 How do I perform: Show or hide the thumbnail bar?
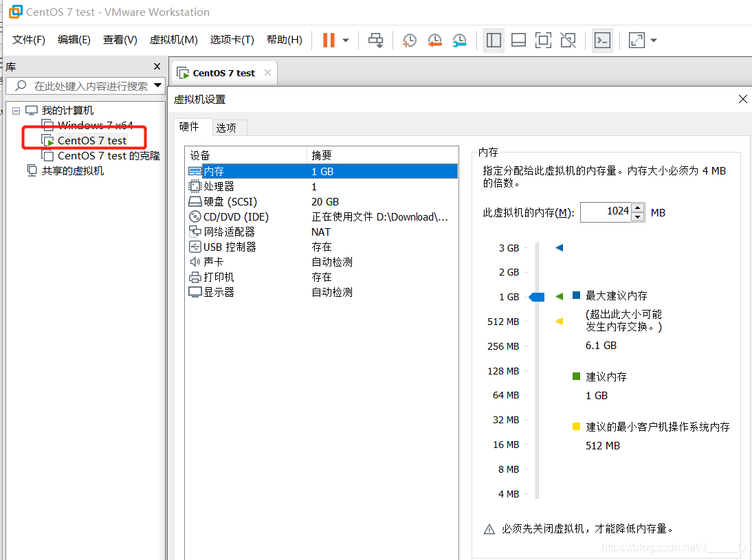518,41
